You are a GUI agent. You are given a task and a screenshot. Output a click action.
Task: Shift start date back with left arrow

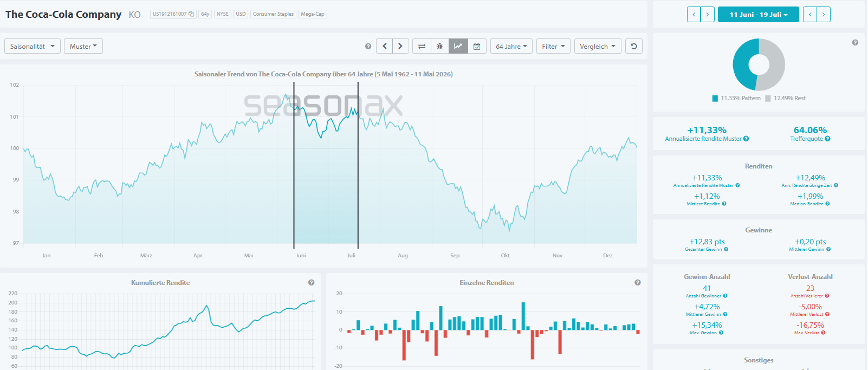(x=694, y=15)
